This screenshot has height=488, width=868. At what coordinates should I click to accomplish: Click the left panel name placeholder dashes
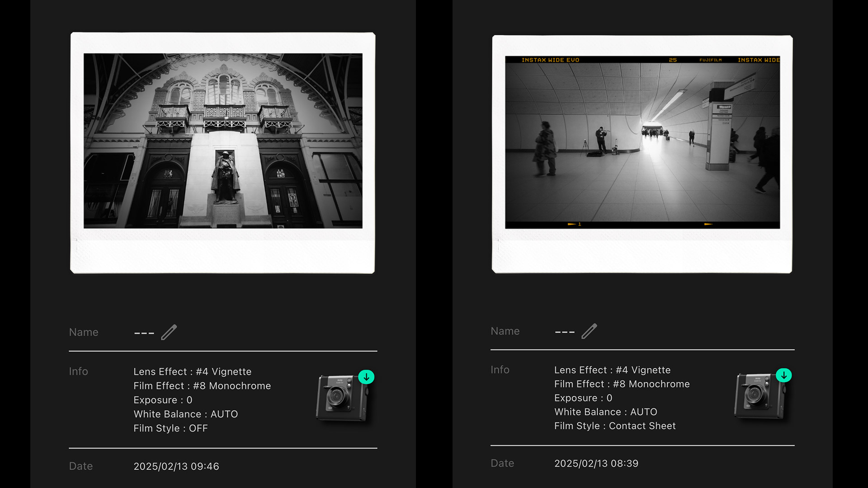point(144,333)
